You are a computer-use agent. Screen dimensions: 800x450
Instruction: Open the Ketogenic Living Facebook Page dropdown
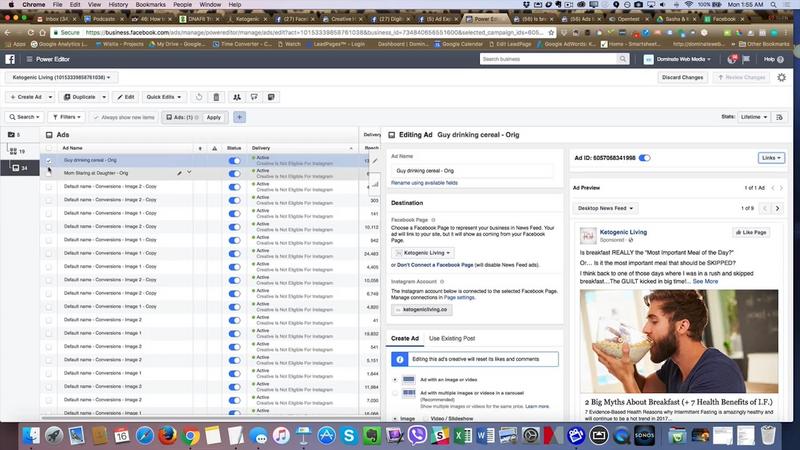click(423, 253)
